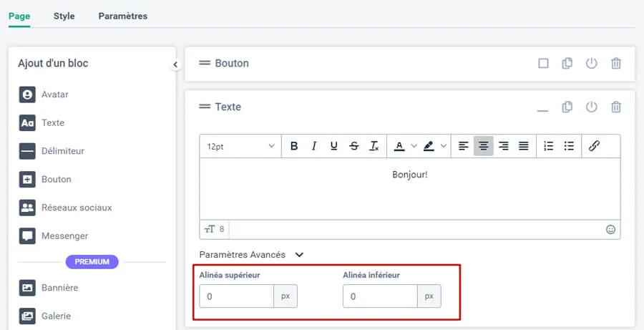Click the strikethrough text icon
The height and width of the screenshot is (330, 644).
tap(354, 146)
